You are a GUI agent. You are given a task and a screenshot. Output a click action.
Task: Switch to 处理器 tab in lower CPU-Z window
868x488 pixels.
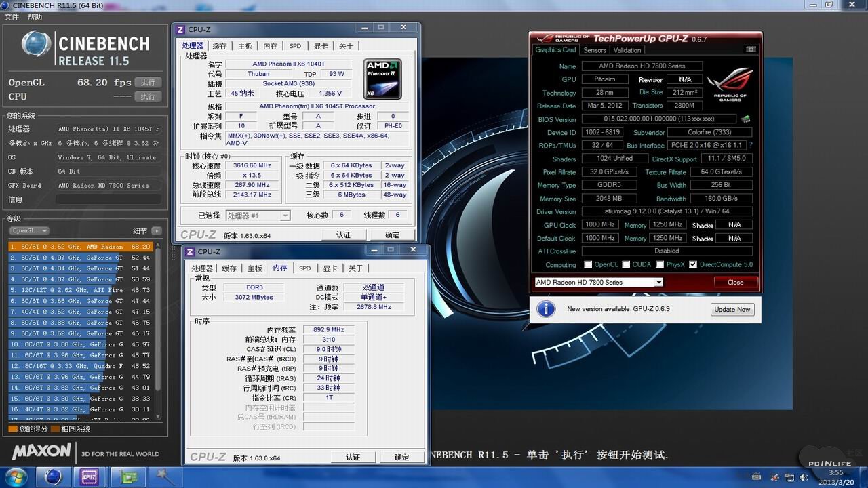[x=202, y=268]
